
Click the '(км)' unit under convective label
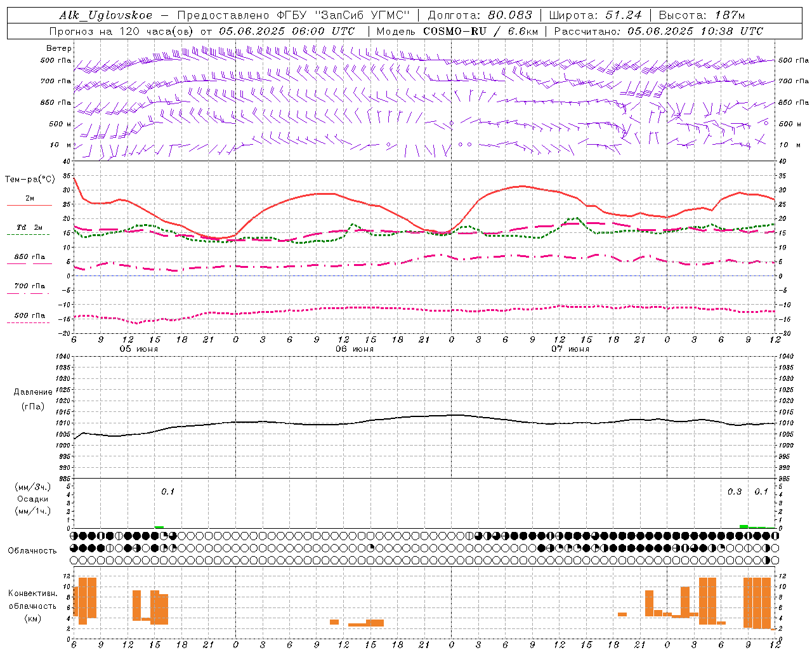pyautogui.click(x=33, y=619)
